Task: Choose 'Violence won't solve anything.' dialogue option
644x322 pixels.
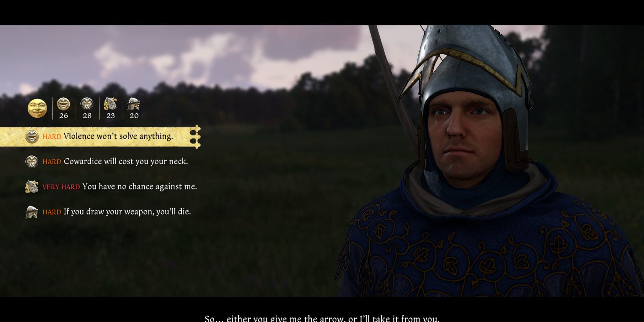Action: pos(100,137)
